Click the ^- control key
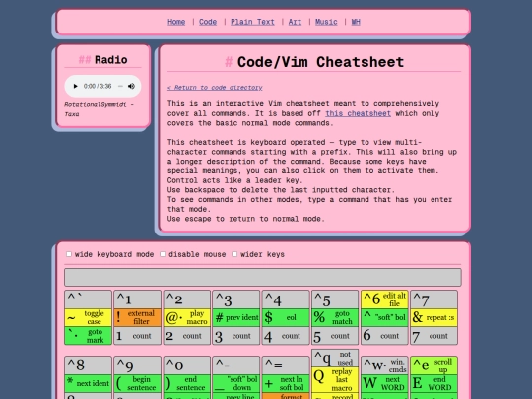 point(236,366)
